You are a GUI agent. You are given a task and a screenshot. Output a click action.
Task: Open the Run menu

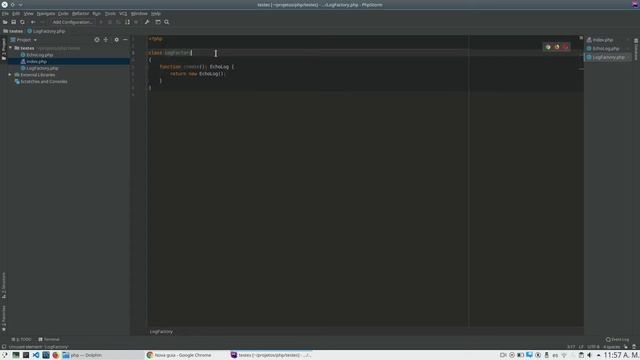click(x=96, y=13)
